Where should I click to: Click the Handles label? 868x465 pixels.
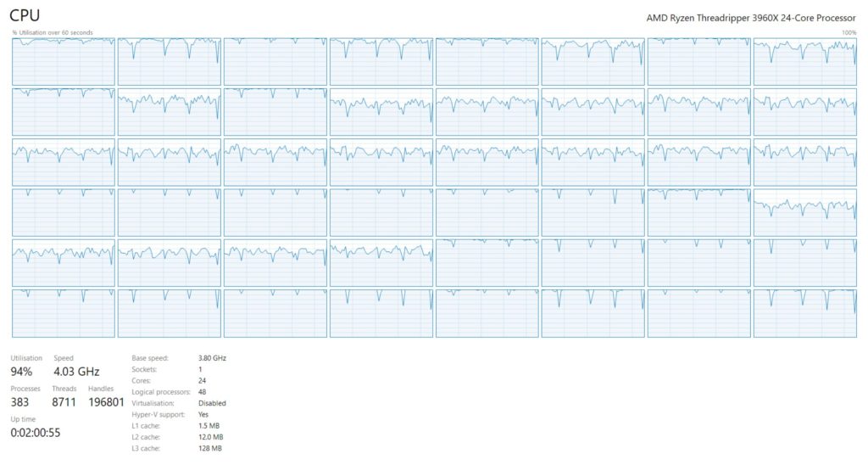coord(101,389)
